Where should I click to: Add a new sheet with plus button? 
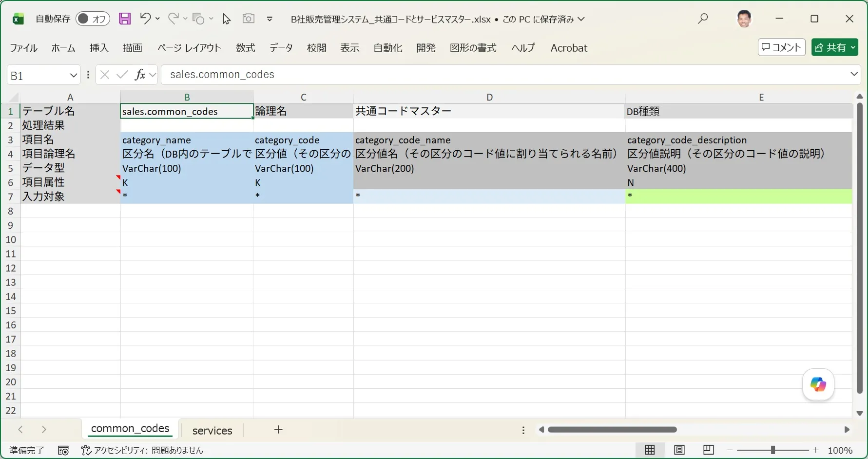coord(278,430)
